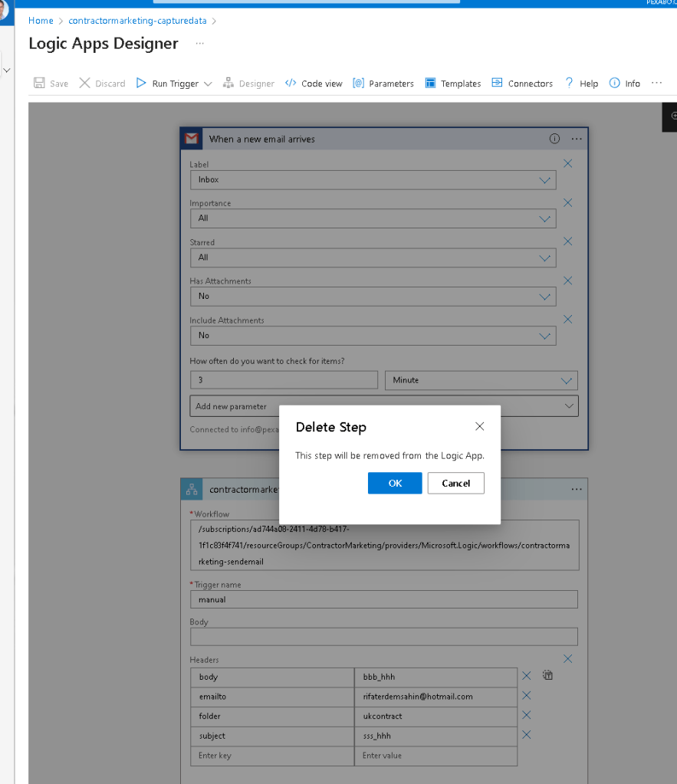
Task: Click the Trigger name field showing manual
Action: click(384, 599)
